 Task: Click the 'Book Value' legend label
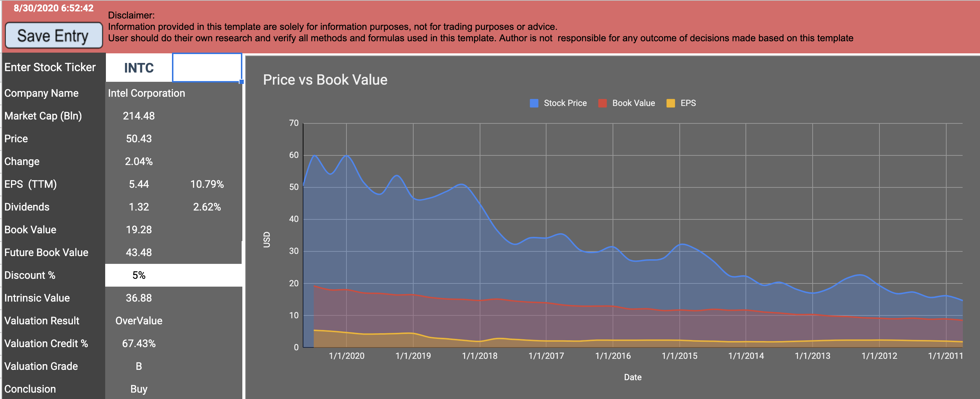coord(634,103)
